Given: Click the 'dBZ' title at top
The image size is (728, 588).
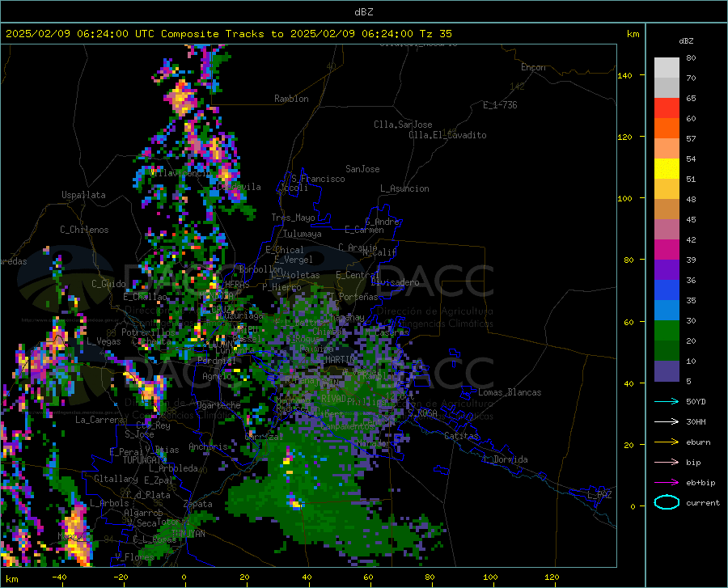Looking at the screenshot, I should [363, 12].
